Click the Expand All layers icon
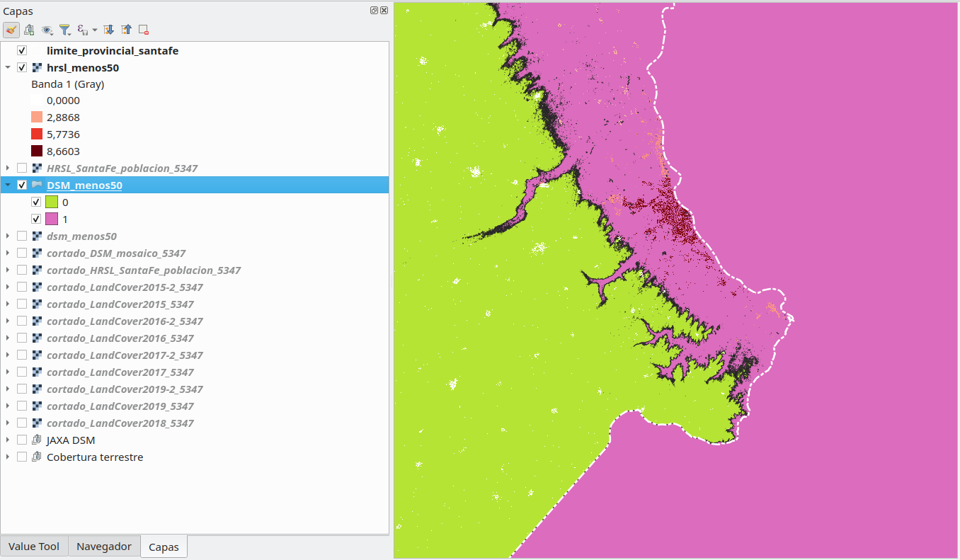 pyautogui.click(x=108, y=30)
